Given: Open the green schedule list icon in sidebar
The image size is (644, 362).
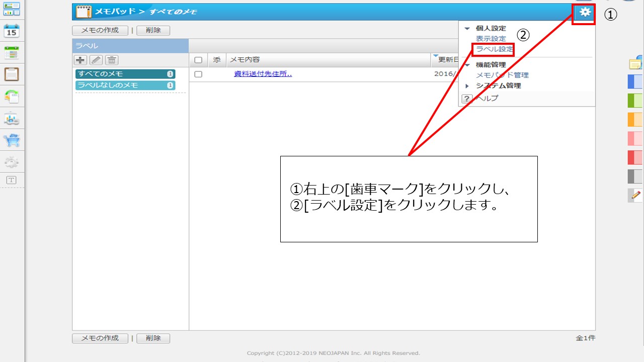Looking at the screenshot, I should [x=11, y=52].
